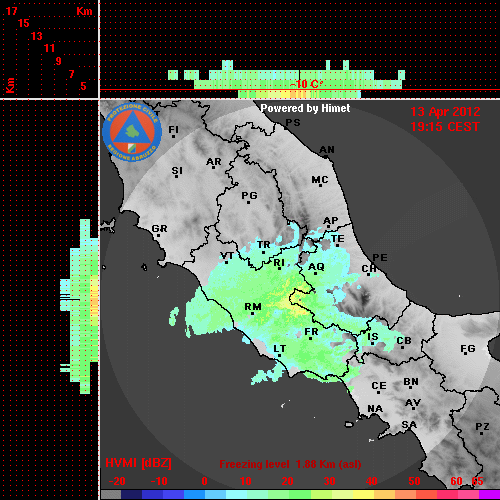Click the AP city label

[x=331, y=221]
